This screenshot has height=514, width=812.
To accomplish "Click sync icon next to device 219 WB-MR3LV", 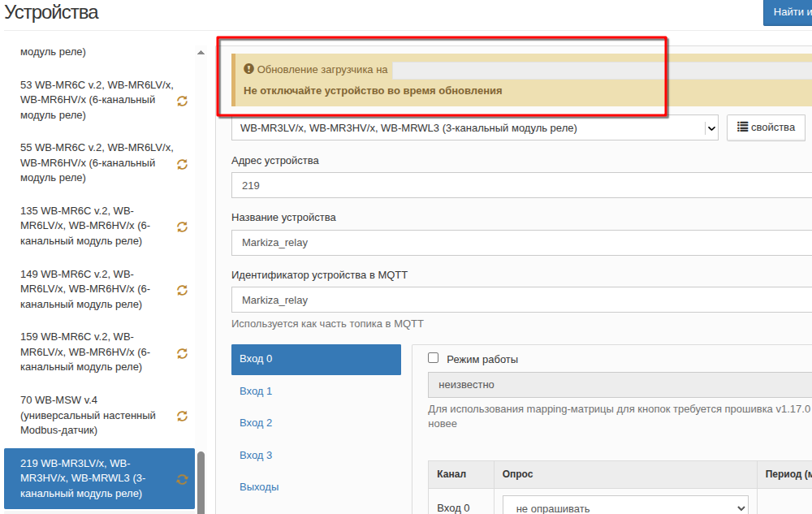I will coord(182,479).
